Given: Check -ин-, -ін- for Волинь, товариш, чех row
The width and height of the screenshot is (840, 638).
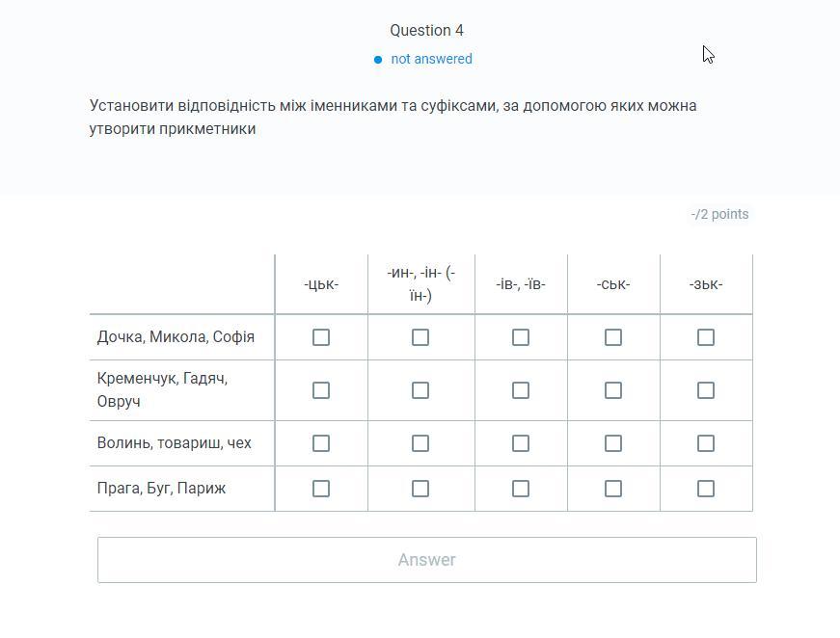Looking at the screenshot, I should click(x=420, y=443).
